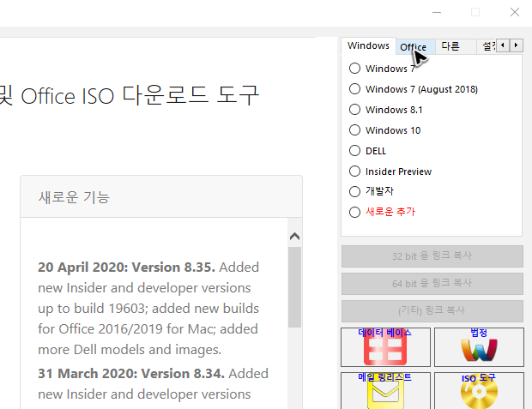Close the application window
Image resolution: width=532 pixels, height=409 pixels.
coord(515,13)
